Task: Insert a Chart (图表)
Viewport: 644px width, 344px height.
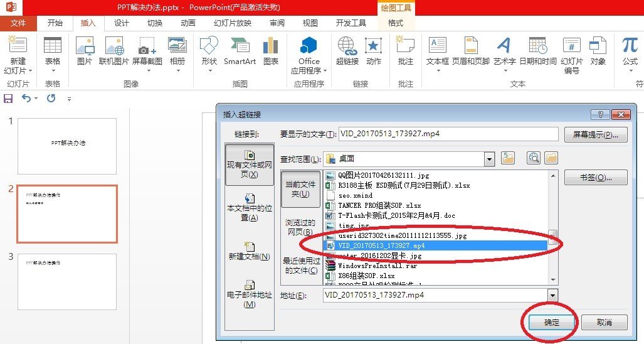Action: point(271,51)
